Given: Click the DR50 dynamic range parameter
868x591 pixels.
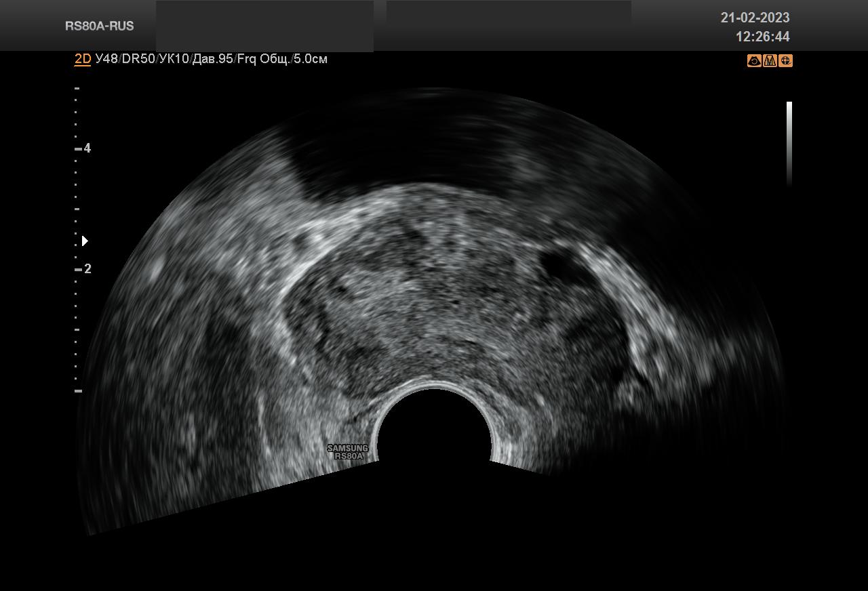Looking at the screenshot, I should click(138, 59).
